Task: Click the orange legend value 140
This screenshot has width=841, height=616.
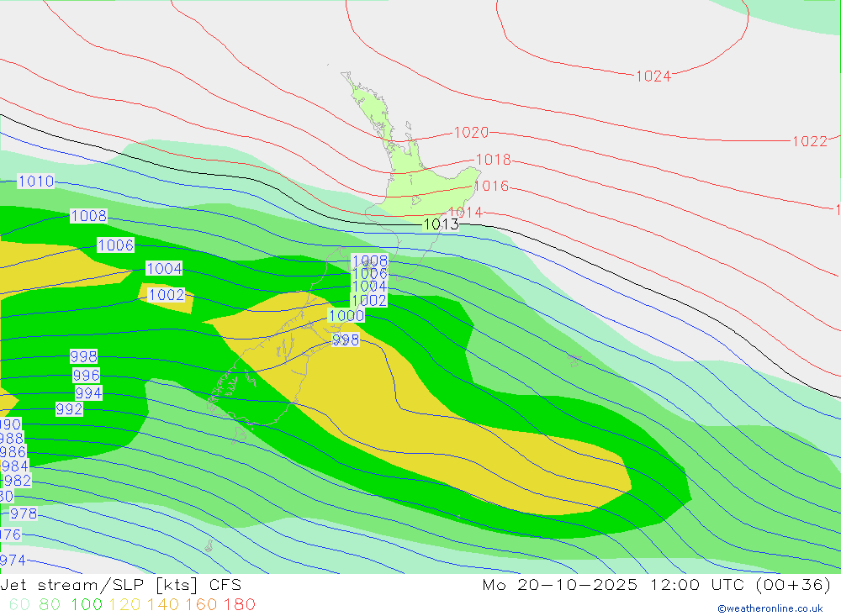Action: click(163, 605)
